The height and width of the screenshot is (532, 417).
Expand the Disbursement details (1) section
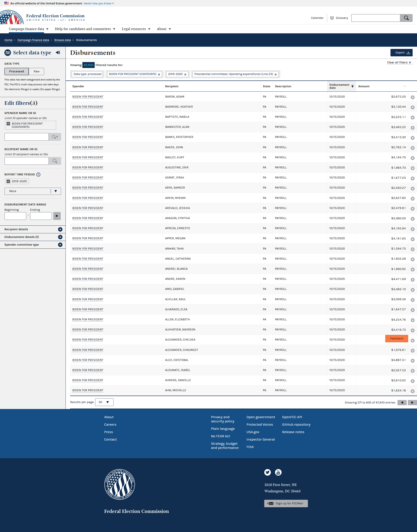[33, 237]
